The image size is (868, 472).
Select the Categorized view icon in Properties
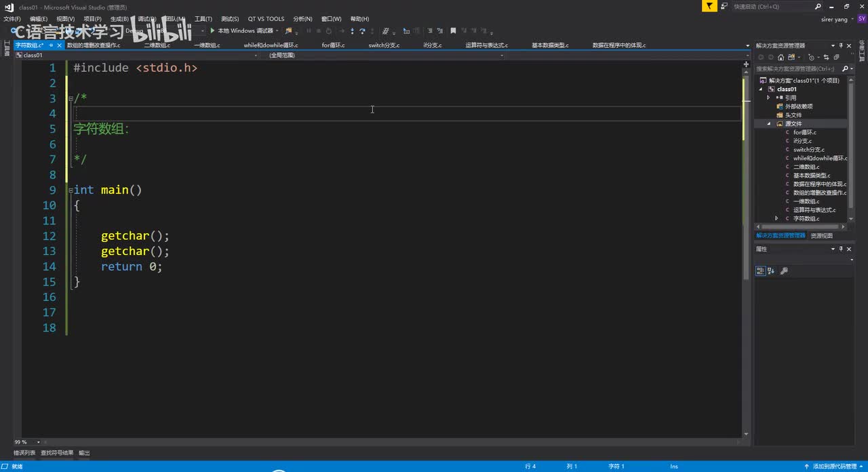pos(761,271)
